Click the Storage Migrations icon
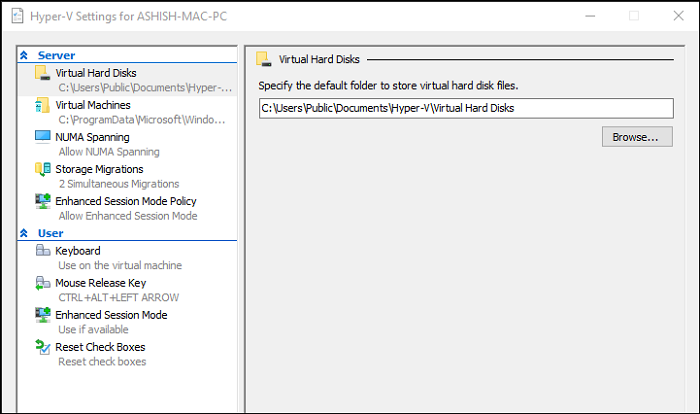Viewport: 700px width, 414px height. click(x=43, y=169)
